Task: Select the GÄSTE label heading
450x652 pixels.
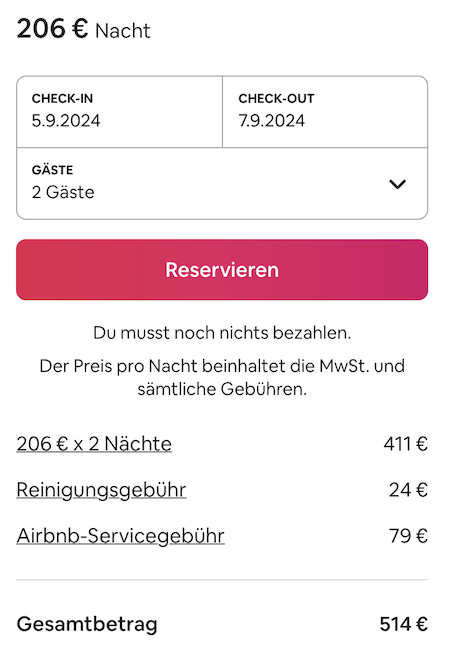Action: (52, 170)
